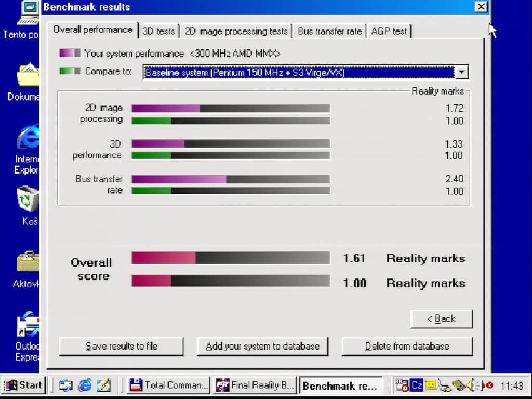Click the purple 3D performance bar
Screen dimensions: 532x399
[158, 143]
